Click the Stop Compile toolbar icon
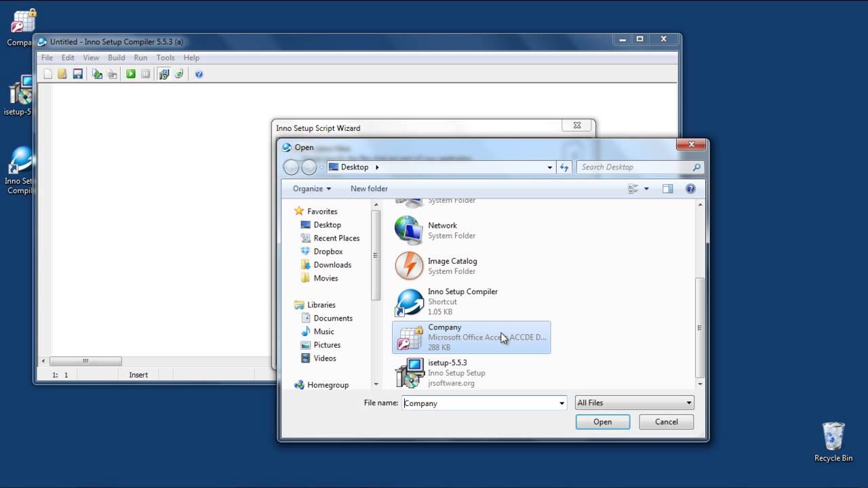This screenshot has width=868, height=488. click(x=112, y=74)
